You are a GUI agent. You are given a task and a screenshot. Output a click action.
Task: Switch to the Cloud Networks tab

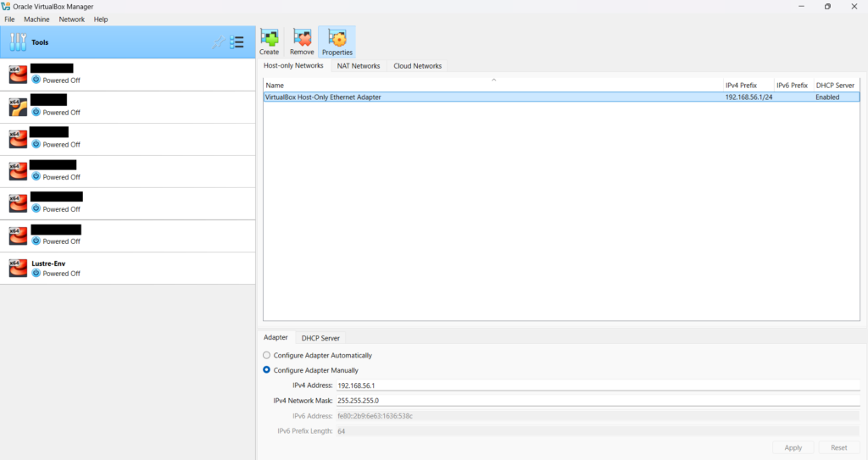pos(417,66)
